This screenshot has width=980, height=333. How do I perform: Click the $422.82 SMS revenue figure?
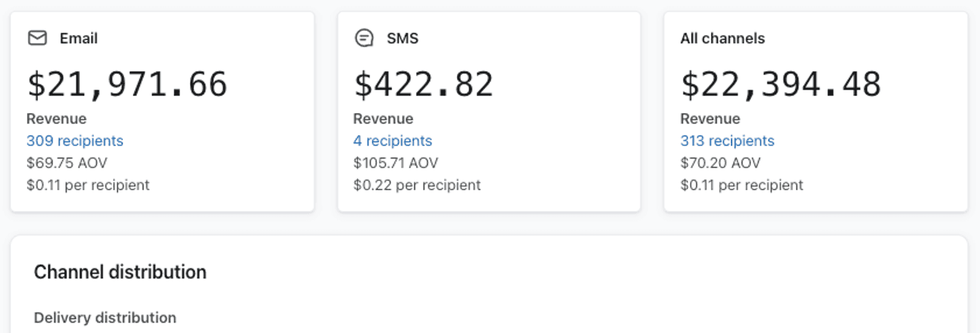click(x=424, y=84)
